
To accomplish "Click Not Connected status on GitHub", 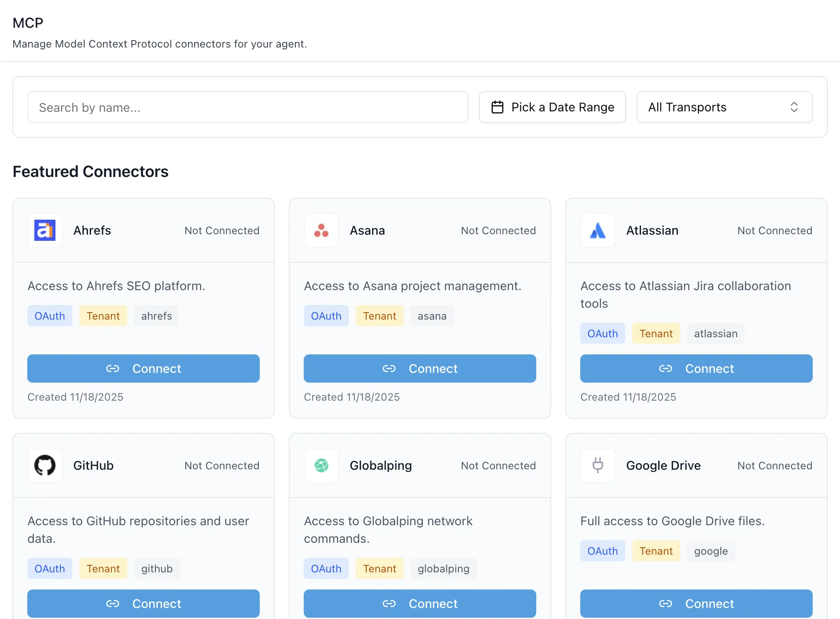I will (x=222, y=465).
